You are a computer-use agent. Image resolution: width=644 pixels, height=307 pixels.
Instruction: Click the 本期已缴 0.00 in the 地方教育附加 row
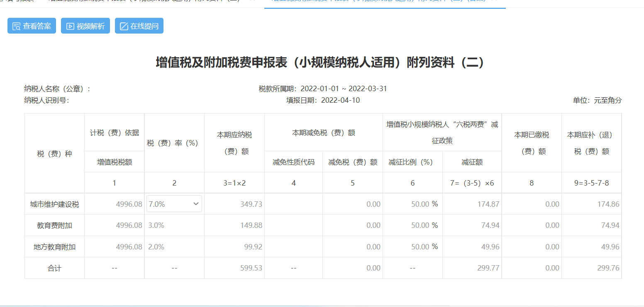click(552, 247)
